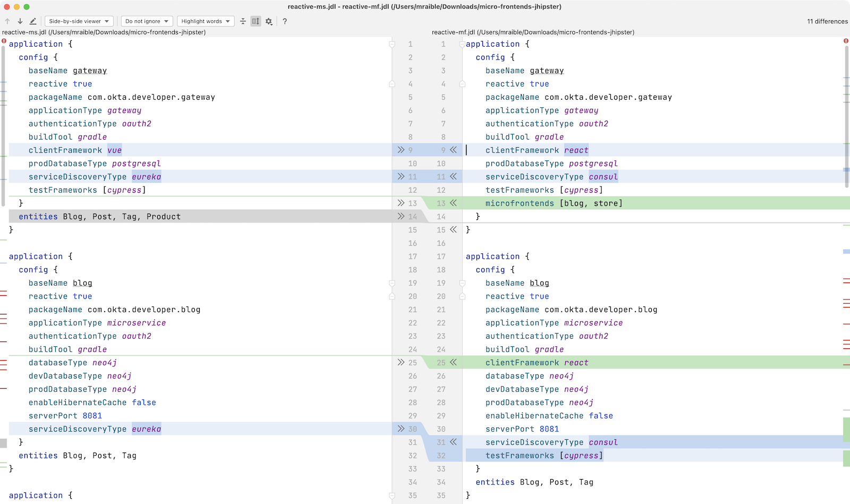Append microfrontends line 13 to left
The image size is (850, 504).
tap(453, 203)
